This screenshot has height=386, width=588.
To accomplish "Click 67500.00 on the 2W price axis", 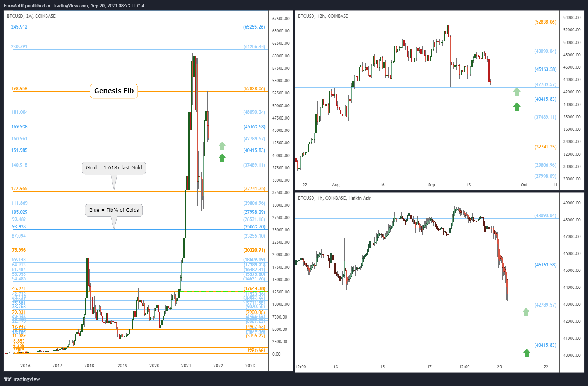I will tap(281, 19).
